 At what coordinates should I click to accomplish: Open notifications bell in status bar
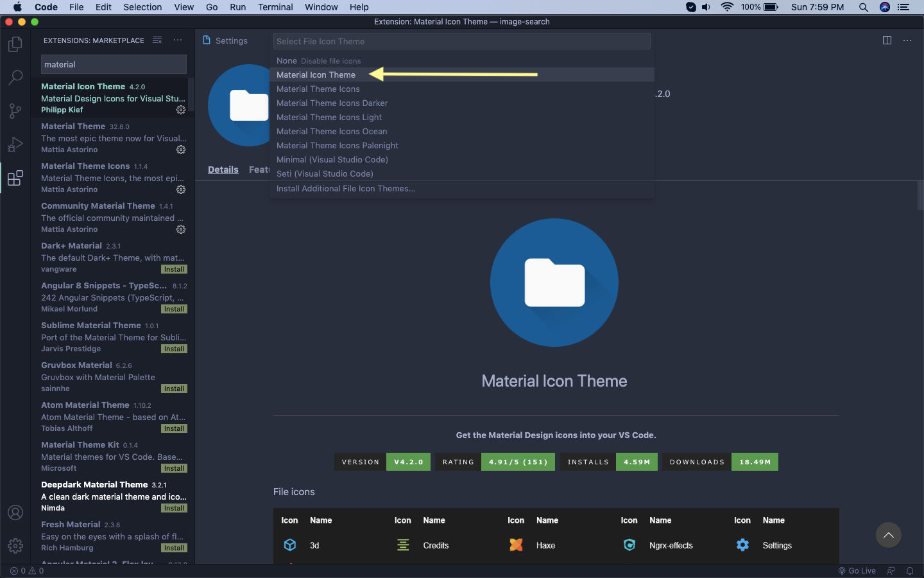point(910,570)
